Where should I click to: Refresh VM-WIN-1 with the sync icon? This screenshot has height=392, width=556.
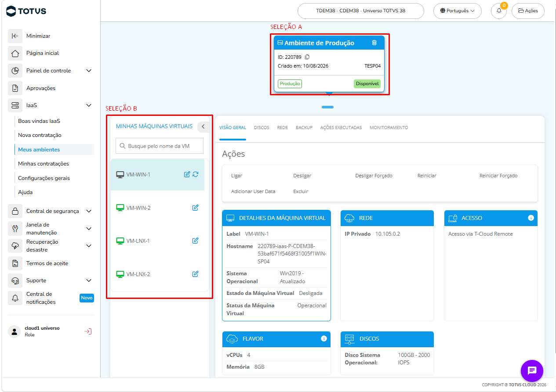(196, 174)
